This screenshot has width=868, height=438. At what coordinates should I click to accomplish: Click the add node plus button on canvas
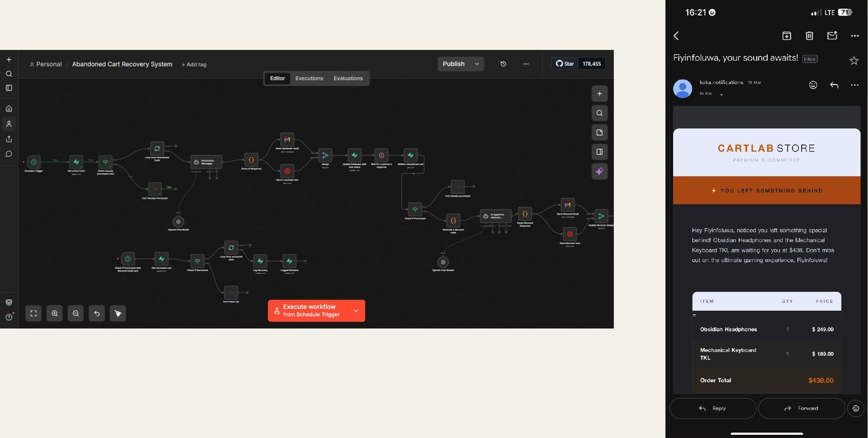(x=599, y=93)
